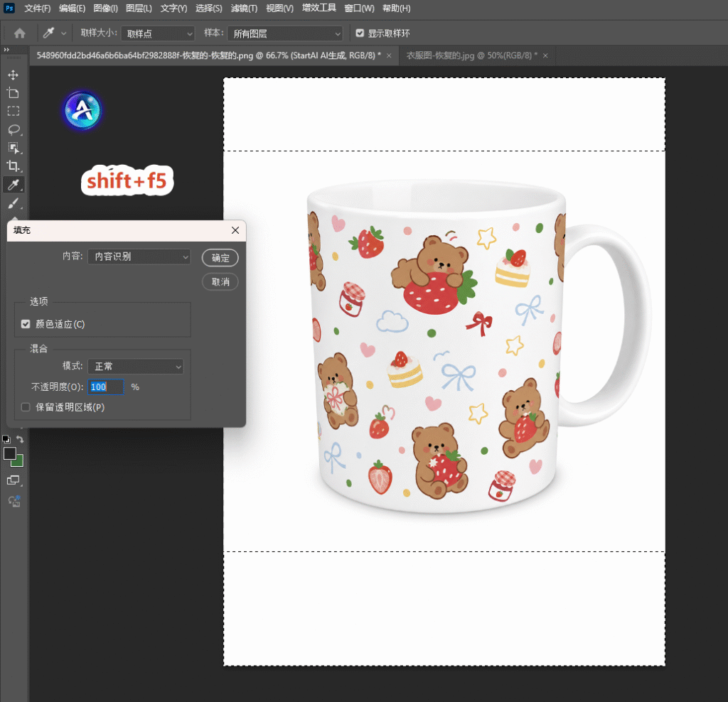The image size is (728, 702).
Task: Open the 滤镜(T) menu
Action: pyautogui.click(x=244, y=9)
